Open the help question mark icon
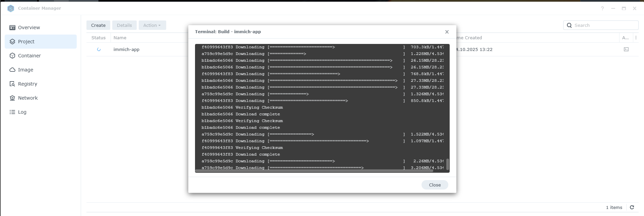 coord(602,8)
